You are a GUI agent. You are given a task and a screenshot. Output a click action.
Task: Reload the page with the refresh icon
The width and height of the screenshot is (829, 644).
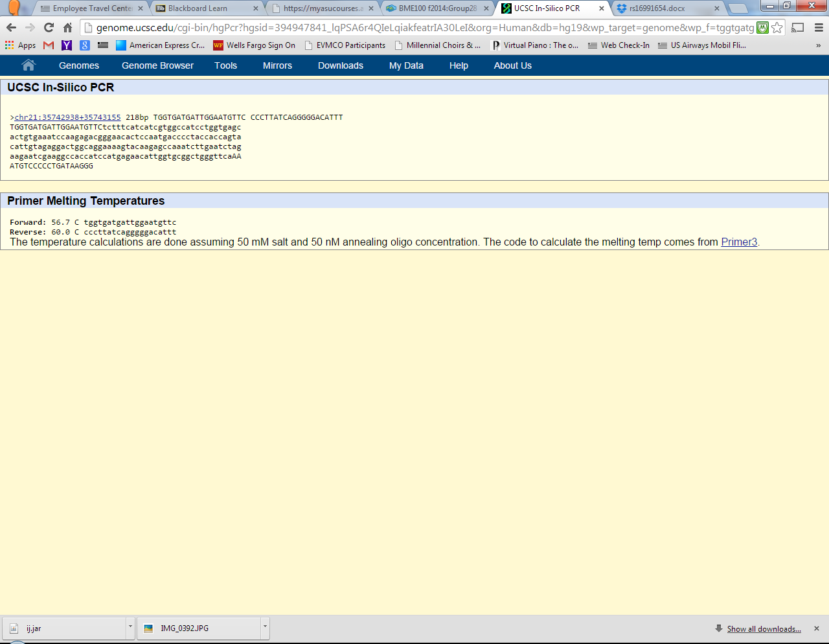point(49,28)
